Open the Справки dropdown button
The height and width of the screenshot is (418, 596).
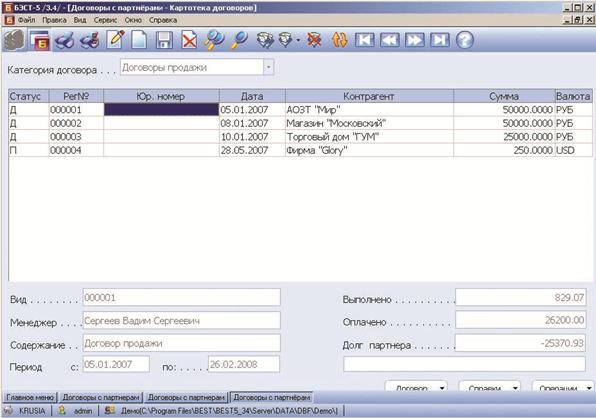click(x=489, y=386)
